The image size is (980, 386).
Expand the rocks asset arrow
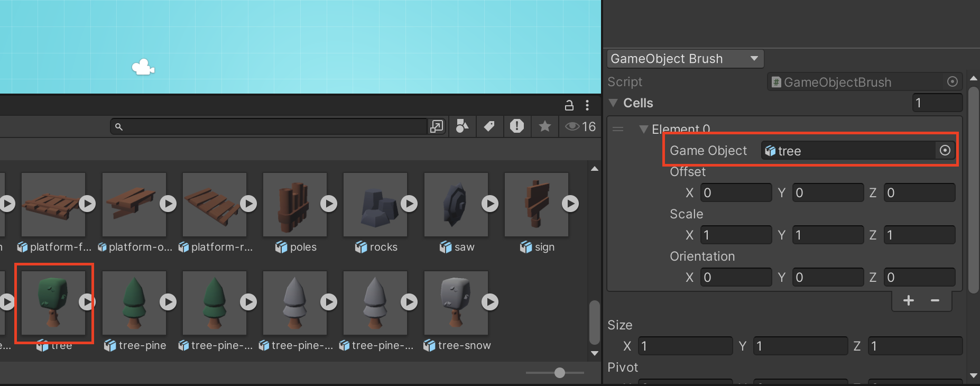409,204
